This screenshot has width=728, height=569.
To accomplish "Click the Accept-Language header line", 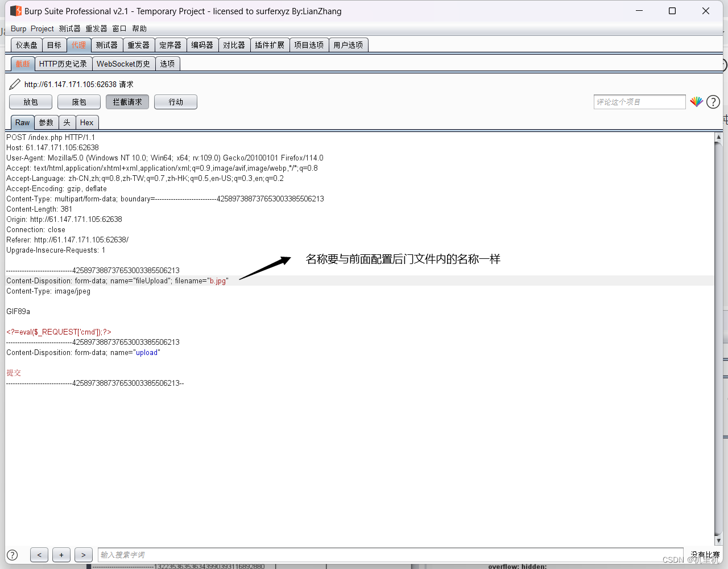I will click(x=145, y=178).
